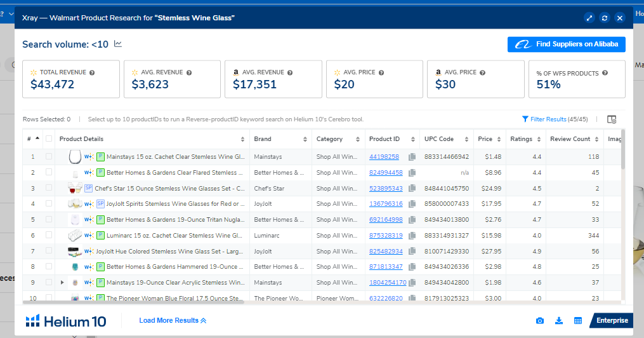644x338 pixels.
Task: Copy product ID 44198258 with copy icon
Action: [x=412, y=157]
